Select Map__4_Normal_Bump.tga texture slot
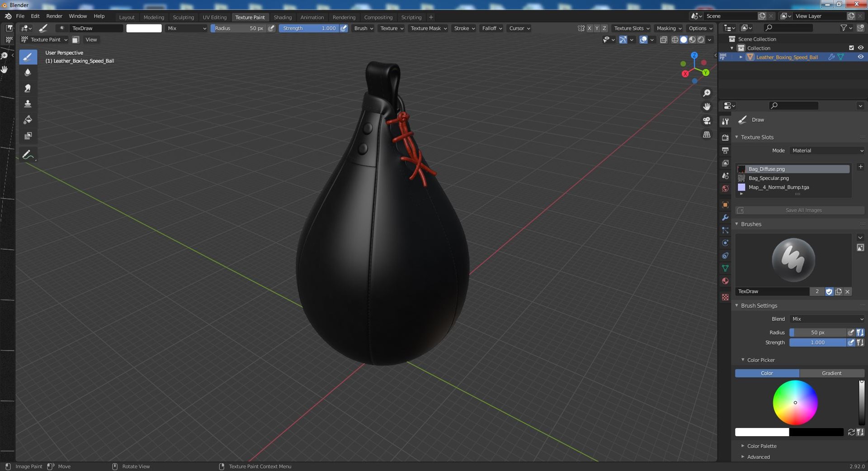Image resolution: width=868 pixels, height=471 pixels. pyautogui.click(x=793, y=187)
